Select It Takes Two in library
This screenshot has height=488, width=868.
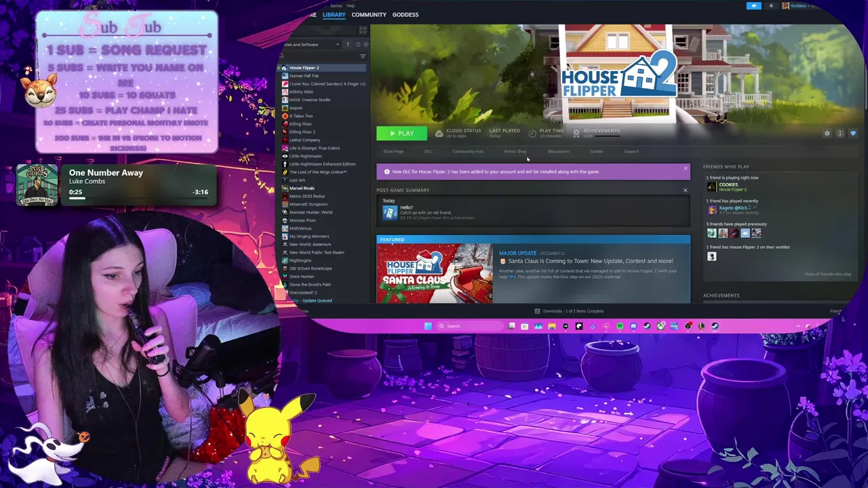click(x=300, y=116)
